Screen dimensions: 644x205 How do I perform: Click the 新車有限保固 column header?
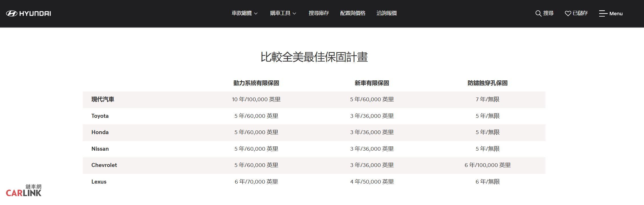tap(372, 83)
